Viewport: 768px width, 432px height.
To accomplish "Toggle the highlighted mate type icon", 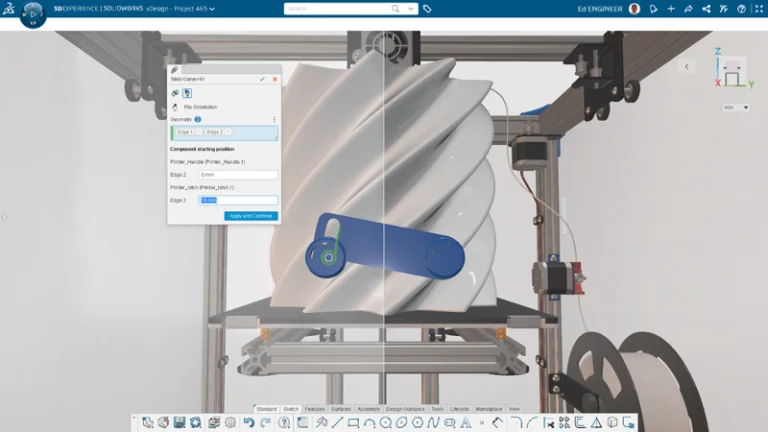I will pyautogui.click(x=187, y=93).
